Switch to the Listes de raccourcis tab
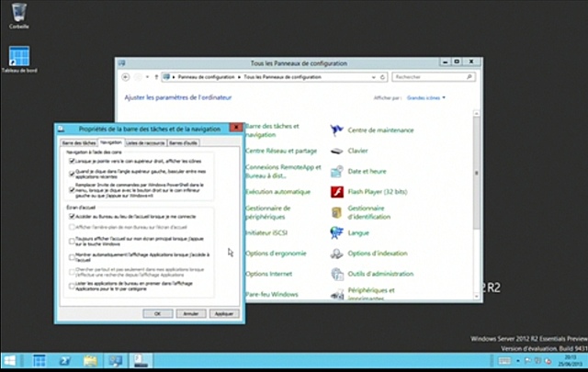The width and height of the screenshot is (588, 372). 145,143
